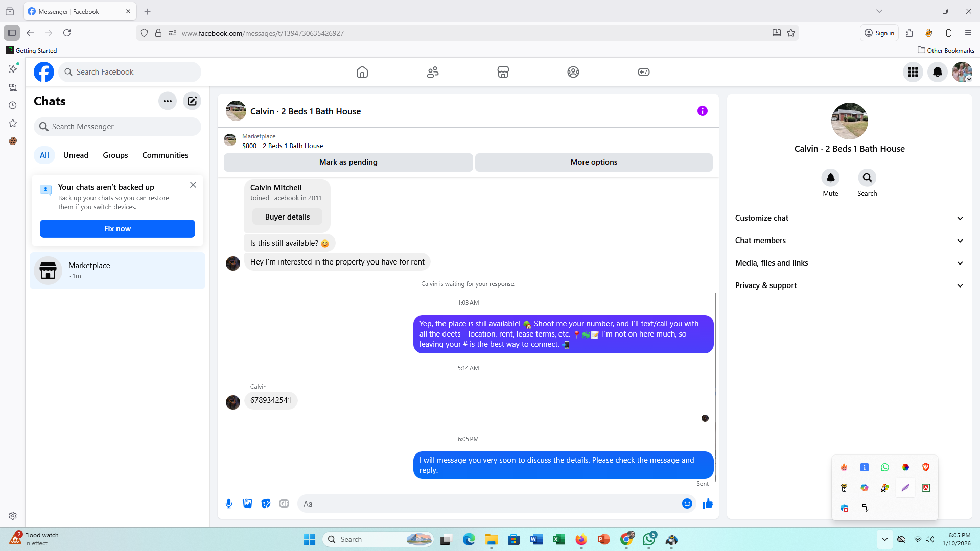Screen dimensions: 980x551
Task: Choose a GIF for the message
Action: pyautogui.click(x=284, y=504)
